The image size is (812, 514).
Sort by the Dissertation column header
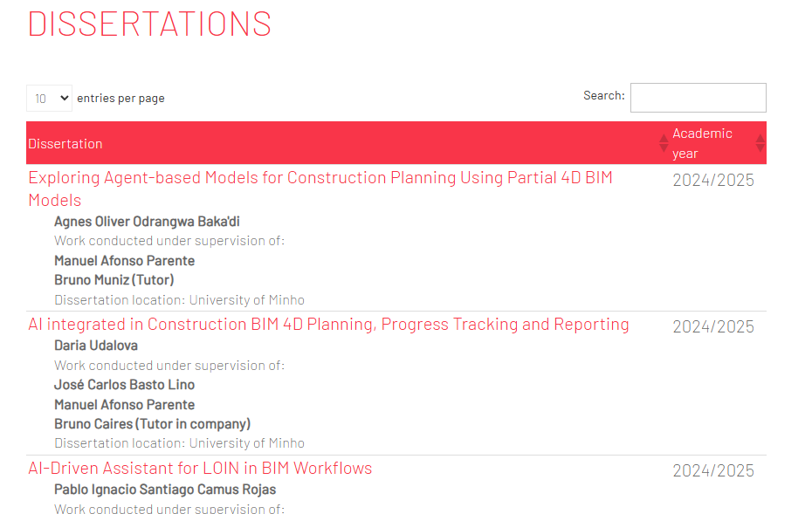pyautogui.click(x=65, y=144)
